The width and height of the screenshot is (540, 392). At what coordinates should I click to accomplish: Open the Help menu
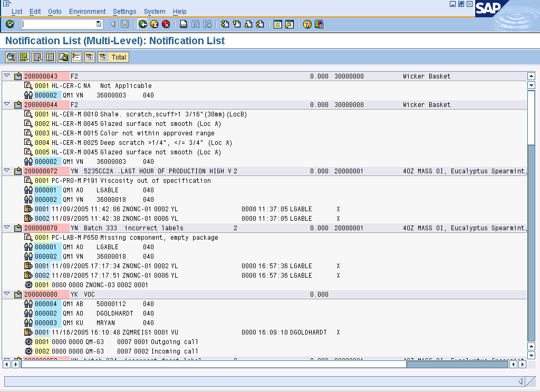(x=180, y=12)
